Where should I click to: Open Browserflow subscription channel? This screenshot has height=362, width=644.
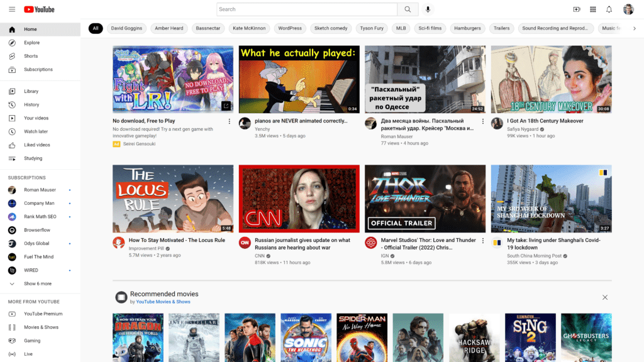tap(40, 230)
